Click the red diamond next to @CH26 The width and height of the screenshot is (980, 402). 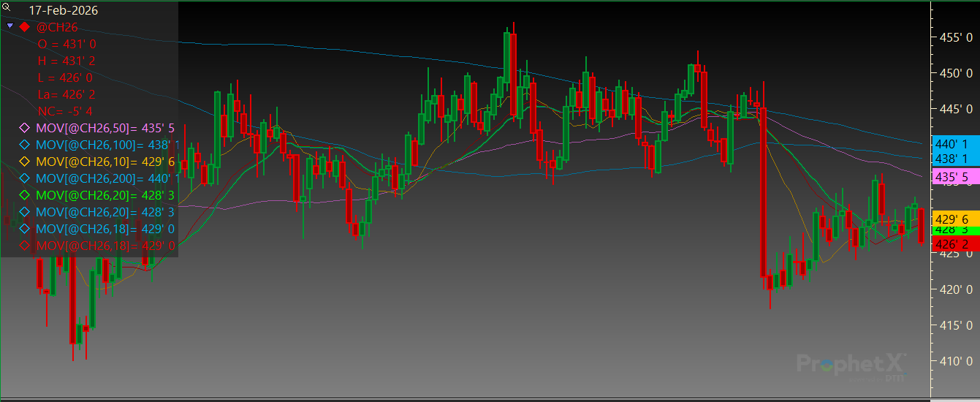[24, 27]
